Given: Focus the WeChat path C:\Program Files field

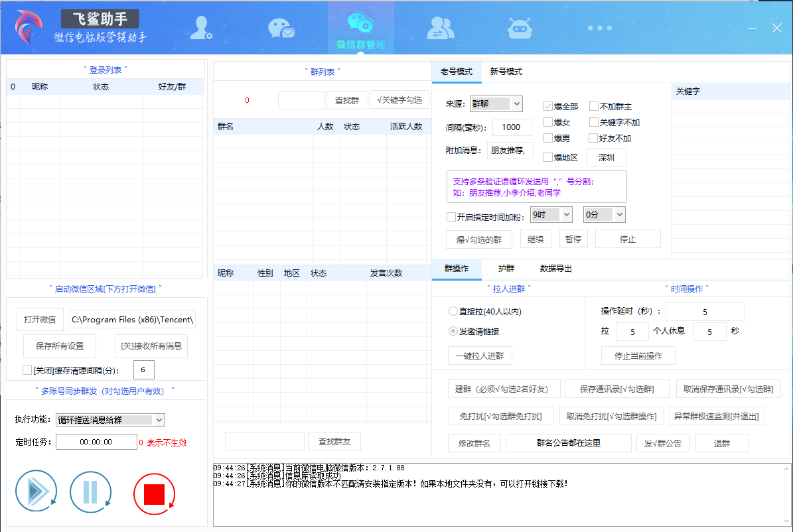Looking at the screenshot, I should [x=133, y=319].
